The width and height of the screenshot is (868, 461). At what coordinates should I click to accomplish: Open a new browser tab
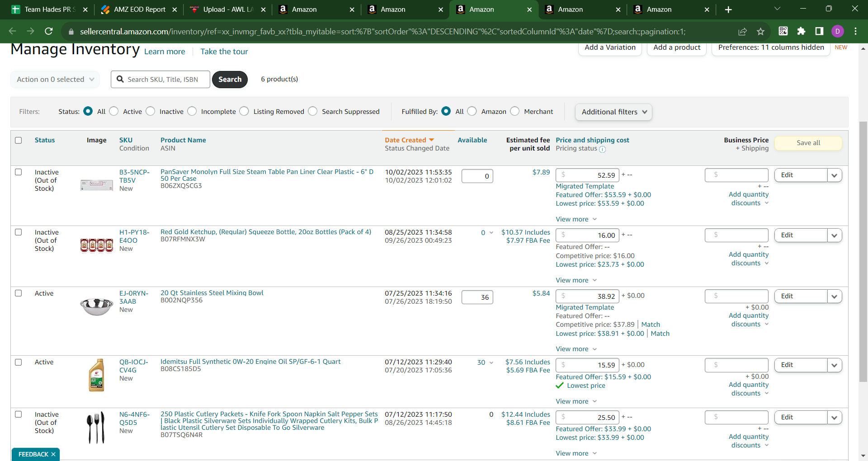pos(728,9)
